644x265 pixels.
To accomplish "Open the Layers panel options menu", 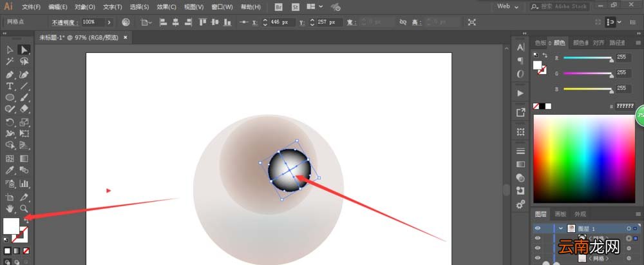I will point(638,214).
